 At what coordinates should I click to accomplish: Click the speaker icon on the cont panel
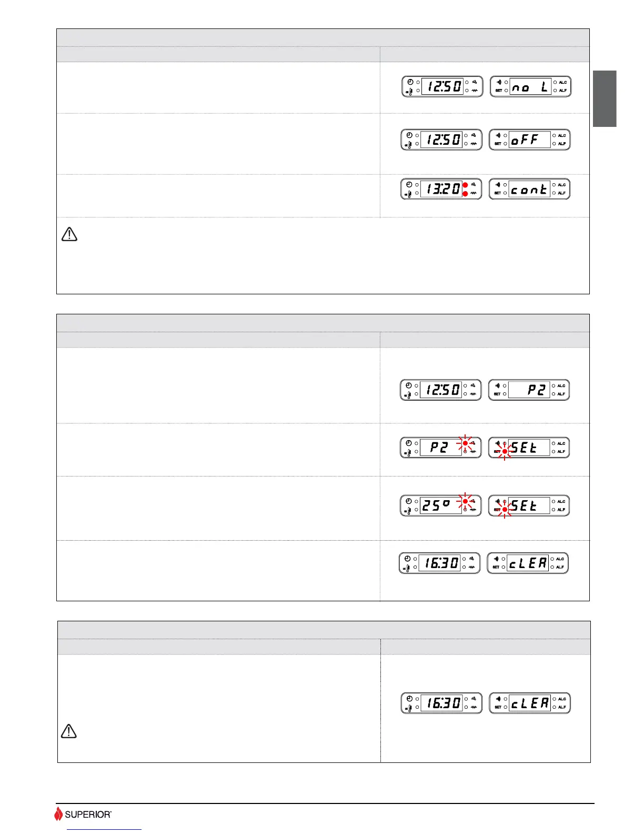point(498,184)
